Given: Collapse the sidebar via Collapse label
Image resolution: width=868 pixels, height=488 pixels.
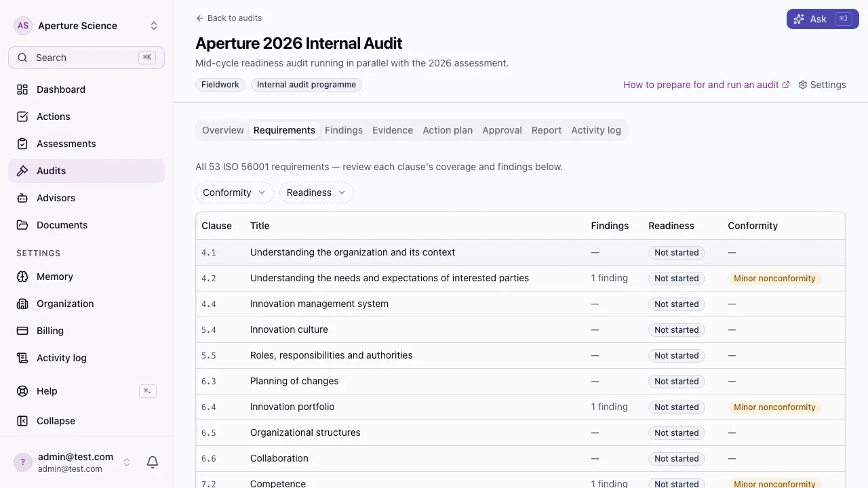Looking at the screenshot, I should coord(56,421).
